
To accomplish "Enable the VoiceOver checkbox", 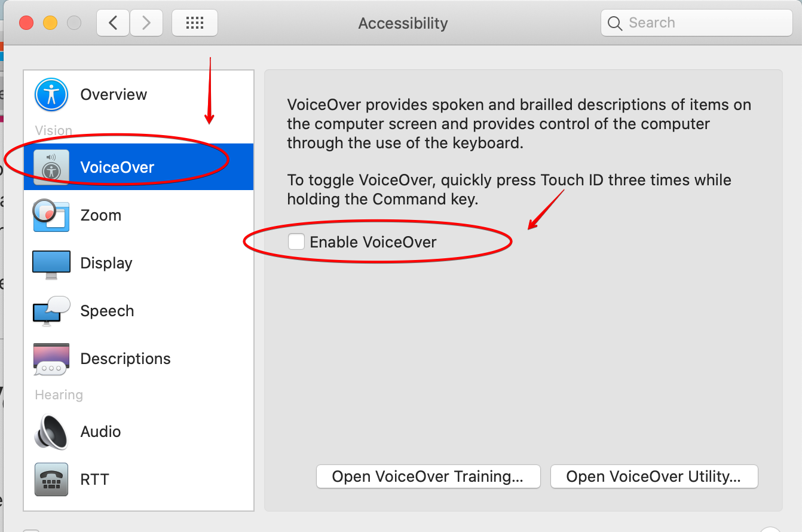I will click(x=296, y=242).
